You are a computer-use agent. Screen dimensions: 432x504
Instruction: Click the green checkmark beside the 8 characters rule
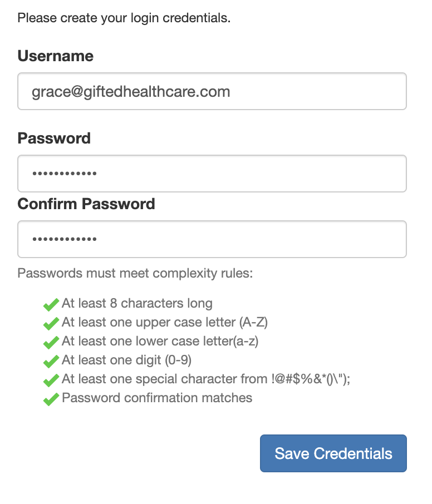click(x=51, y=304)
